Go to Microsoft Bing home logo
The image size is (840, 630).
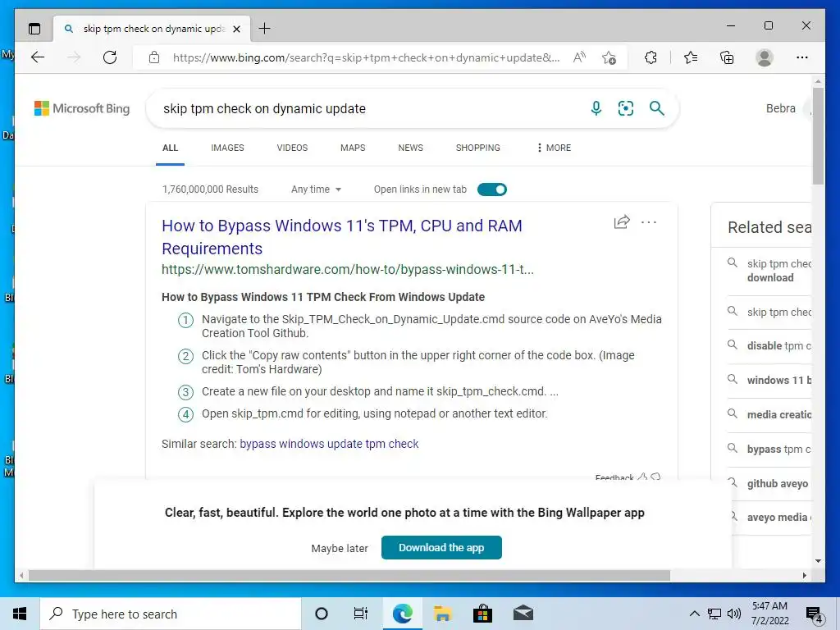pyautogui.click(x=82, y=108)
